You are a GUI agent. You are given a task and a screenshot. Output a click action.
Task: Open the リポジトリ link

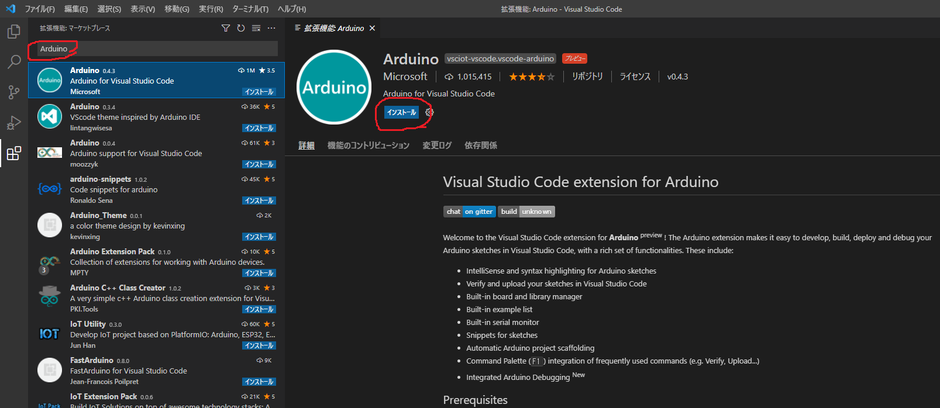point(587,77)
